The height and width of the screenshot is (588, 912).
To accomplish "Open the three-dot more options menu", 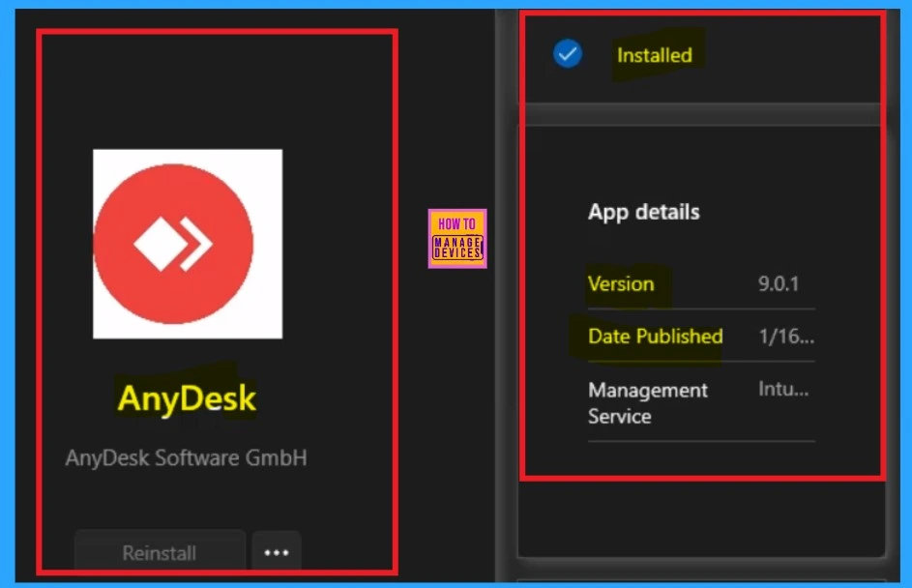I will 277,551.
